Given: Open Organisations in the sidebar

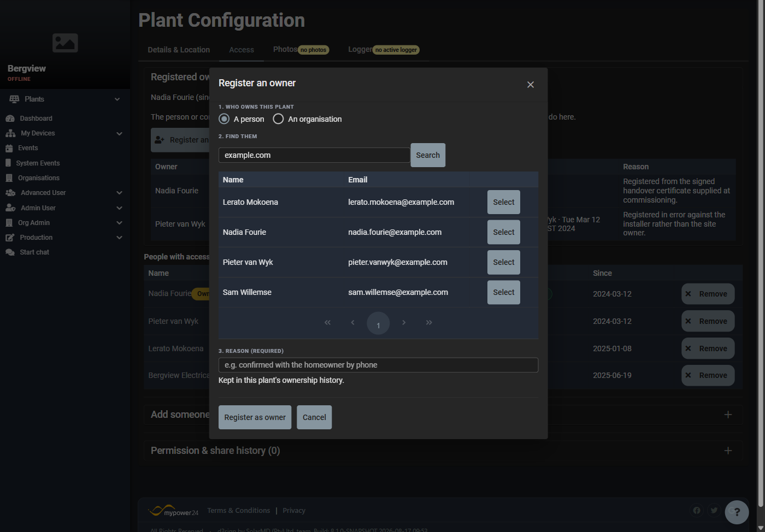Looking at the screenshot, I should (x=39, y=178).
